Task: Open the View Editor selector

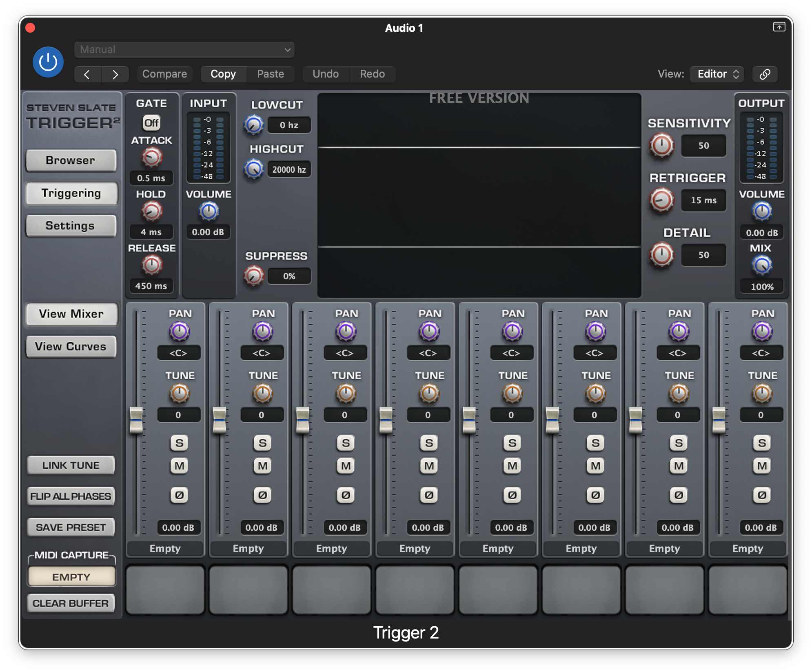Action: pos(717,74)
